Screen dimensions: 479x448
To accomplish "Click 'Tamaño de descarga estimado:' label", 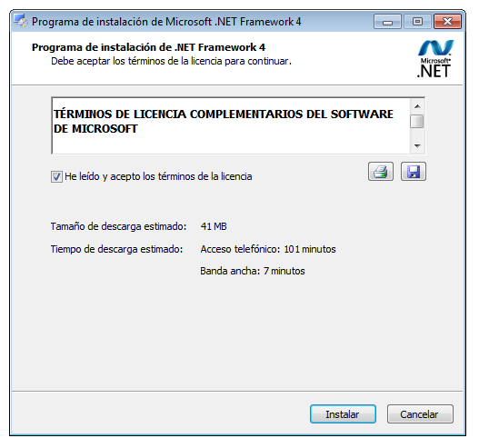I will (118, 226).
